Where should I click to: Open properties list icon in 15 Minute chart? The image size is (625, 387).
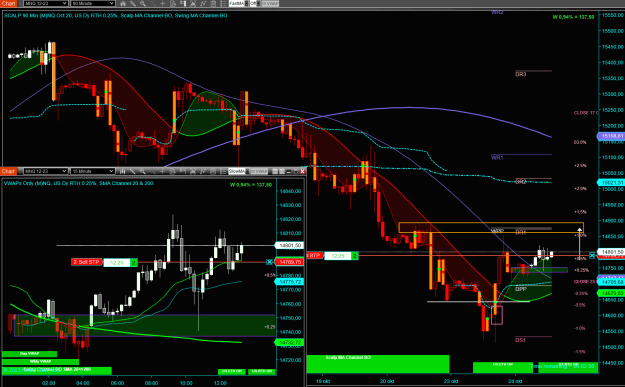pyautogui.click(x=223, y=171)
